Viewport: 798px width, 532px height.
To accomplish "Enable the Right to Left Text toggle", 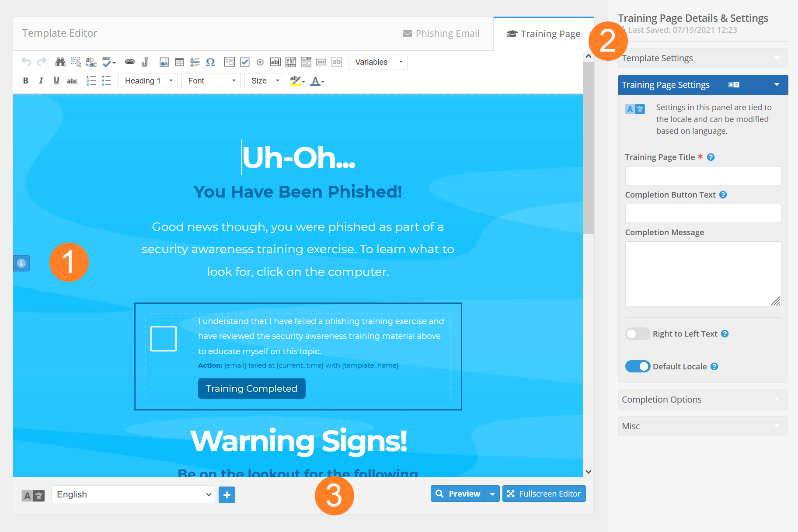I will 637,334.
